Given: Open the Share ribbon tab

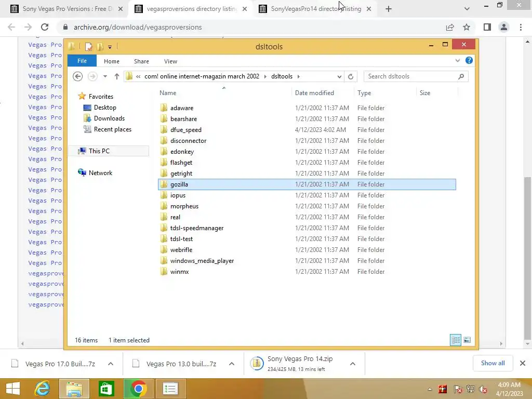Looking at the screenshot, I should click(141, 61).
